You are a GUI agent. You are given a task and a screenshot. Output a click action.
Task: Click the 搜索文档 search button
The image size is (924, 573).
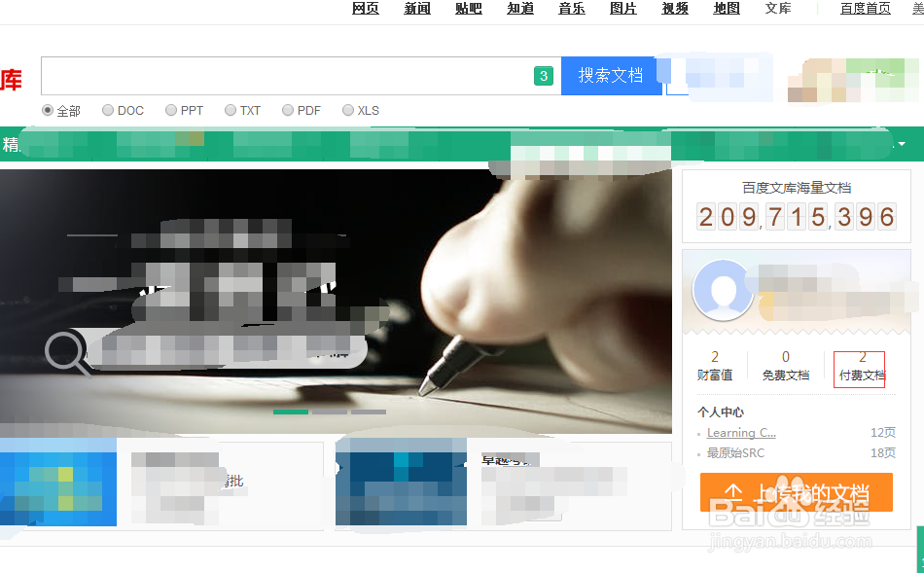pos(611,76)
